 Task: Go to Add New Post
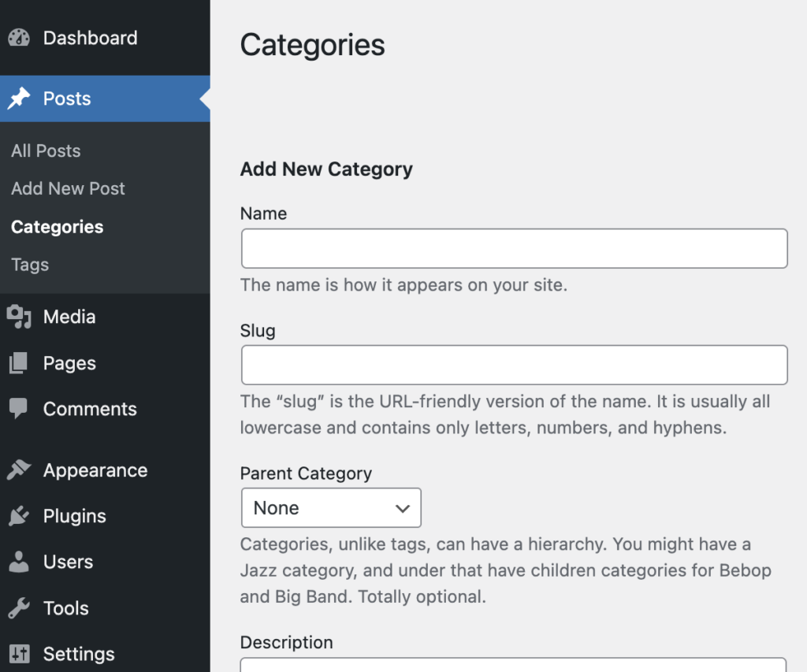click(68, 188)
